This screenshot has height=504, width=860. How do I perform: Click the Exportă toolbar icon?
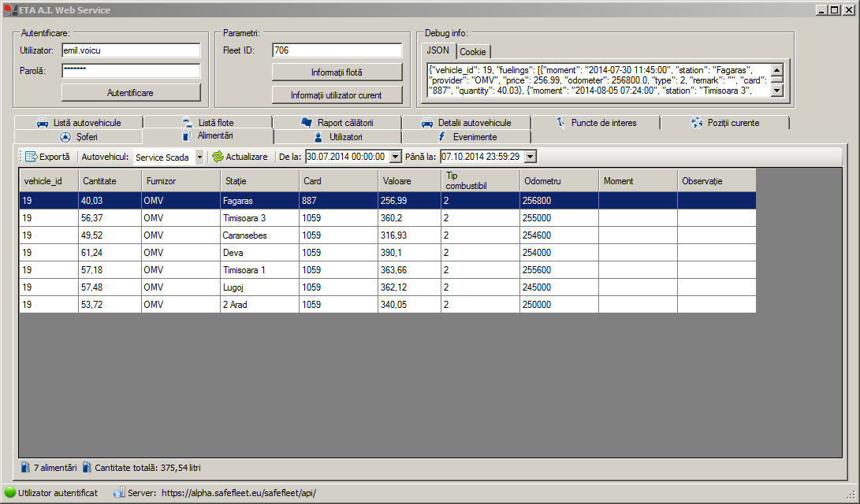[32, 157]
